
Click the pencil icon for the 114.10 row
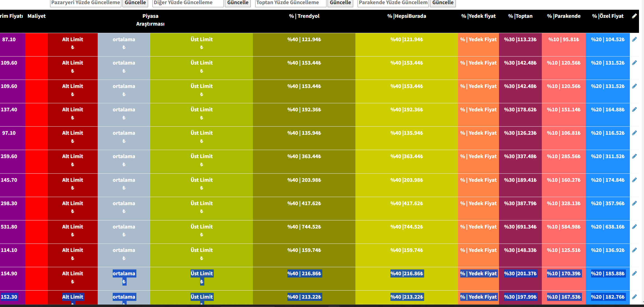click(x=634, y=250)
